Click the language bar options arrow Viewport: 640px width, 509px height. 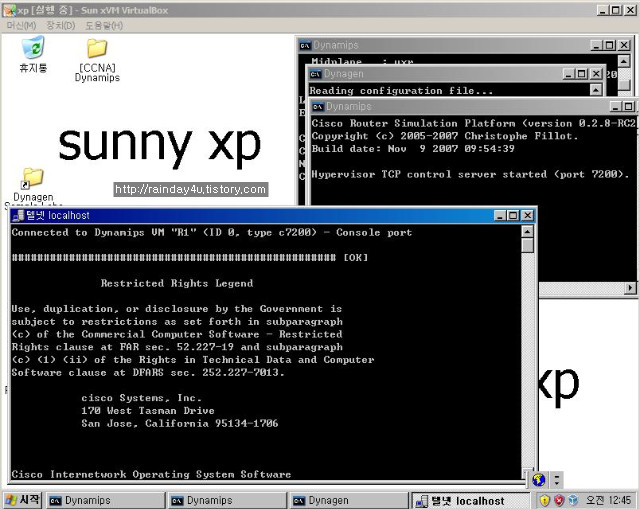[x=557, y=480]
